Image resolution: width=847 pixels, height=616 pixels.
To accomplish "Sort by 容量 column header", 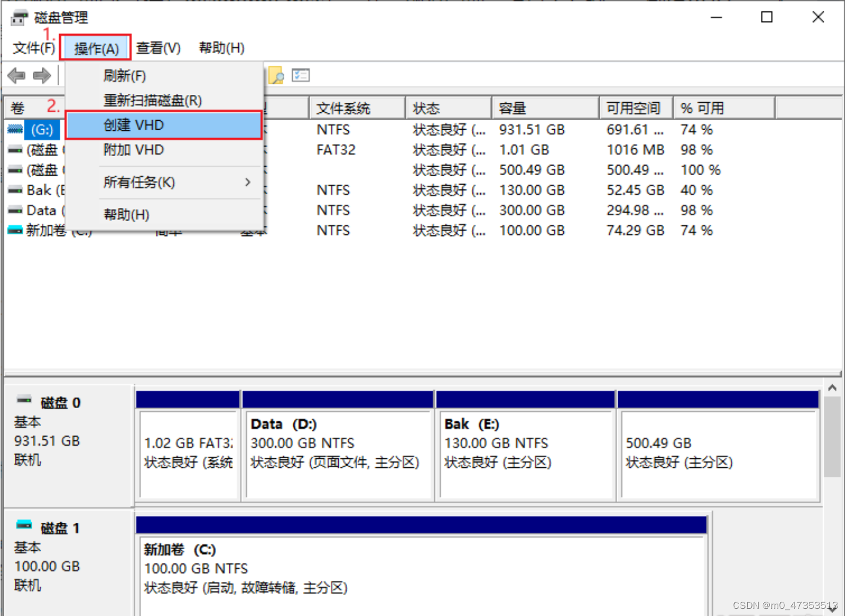I will point(545,108).
